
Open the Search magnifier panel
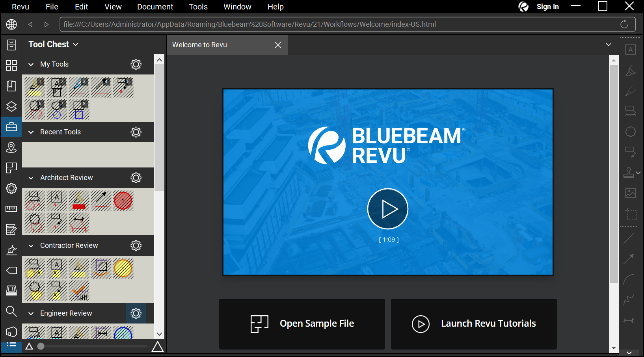pyautogui.click(x=11, y=311)
